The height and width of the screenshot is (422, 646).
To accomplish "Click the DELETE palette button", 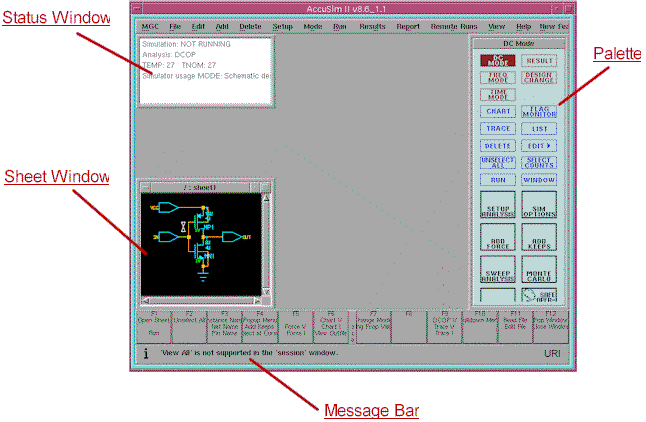I will [x=498, y=146].
